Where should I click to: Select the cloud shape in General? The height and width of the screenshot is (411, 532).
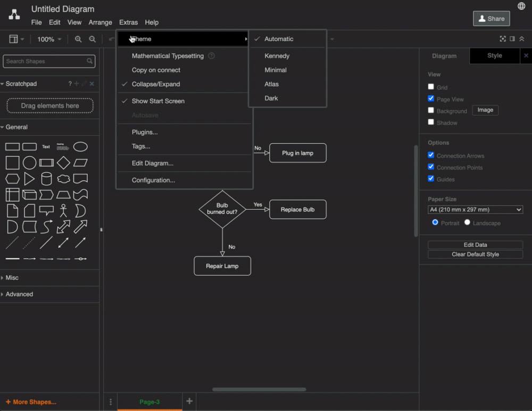[x=63, y=179]
